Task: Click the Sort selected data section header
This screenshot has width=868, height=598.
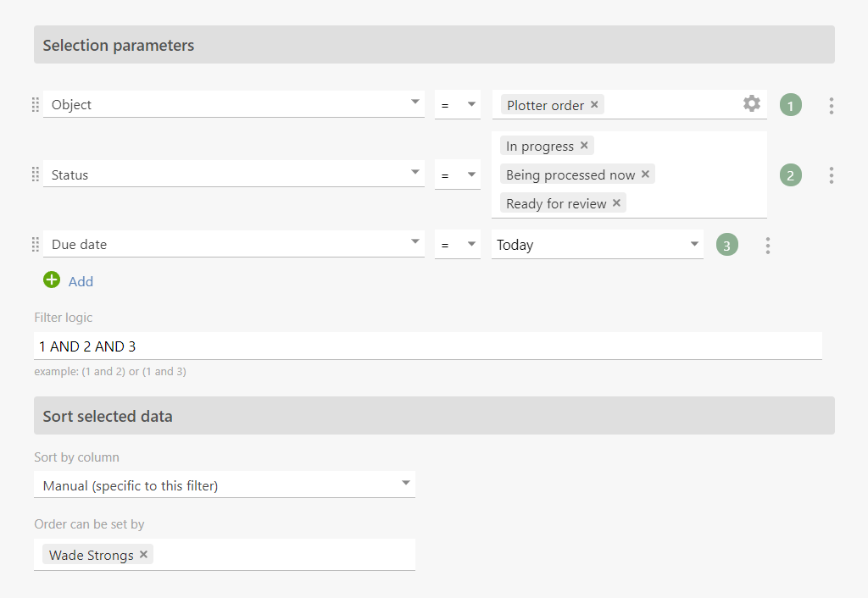Action: (434, 415)
